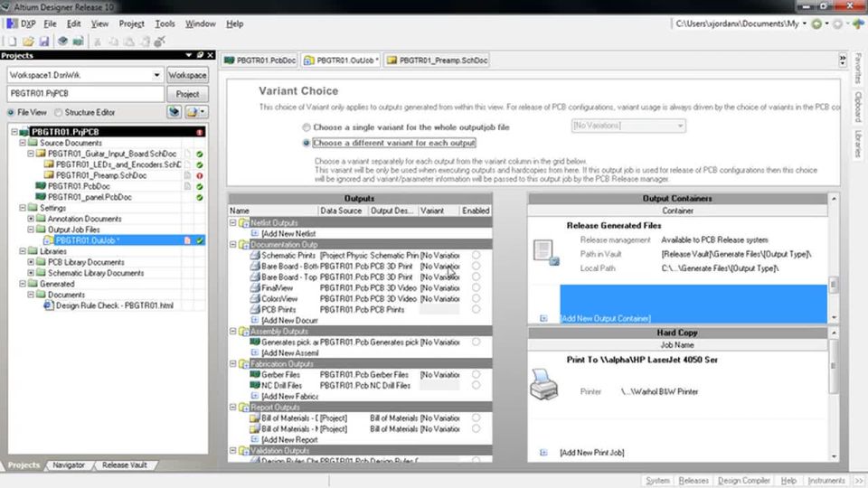Collapse the Netlist Outputs group
868x488 pixels.
click(x=233, y=222)
